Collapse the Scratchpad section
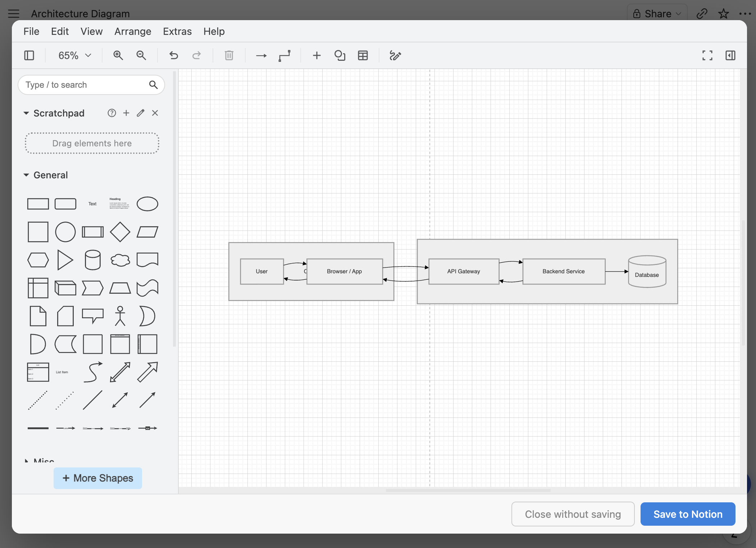 26,113
